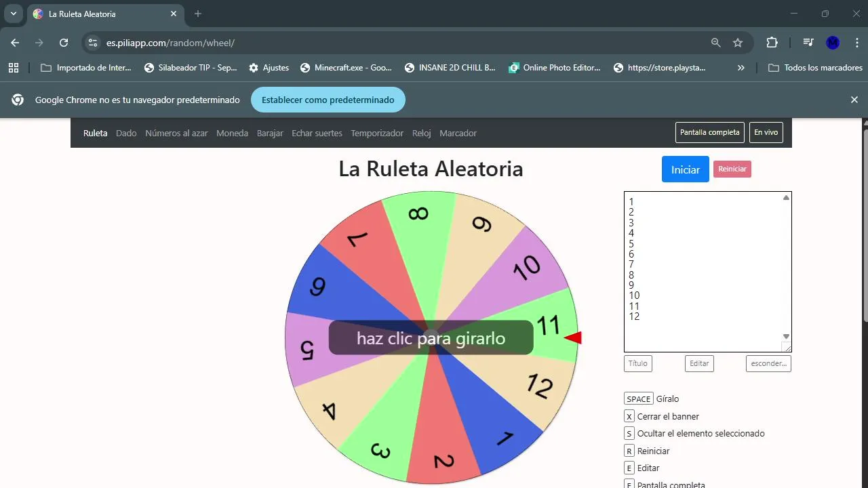The width and height of the screenshot is (868, 488).
Task: Open the Minecraft.exe bookmark
Action: (x=346, y=68)
